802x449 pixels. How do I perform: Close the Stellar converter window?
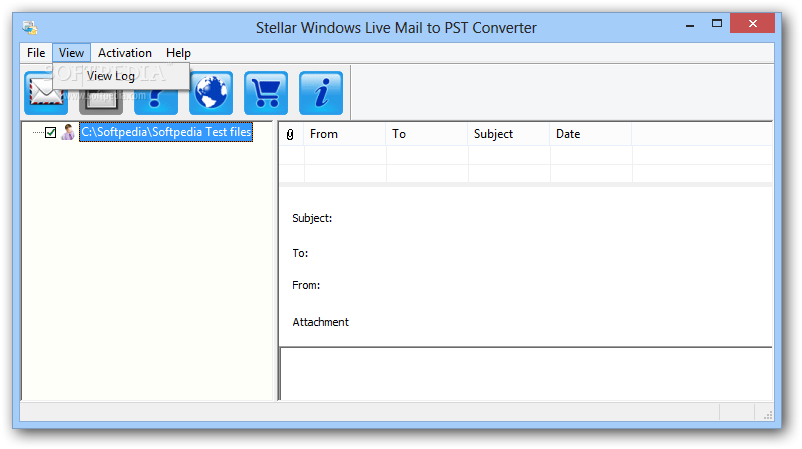752,24
